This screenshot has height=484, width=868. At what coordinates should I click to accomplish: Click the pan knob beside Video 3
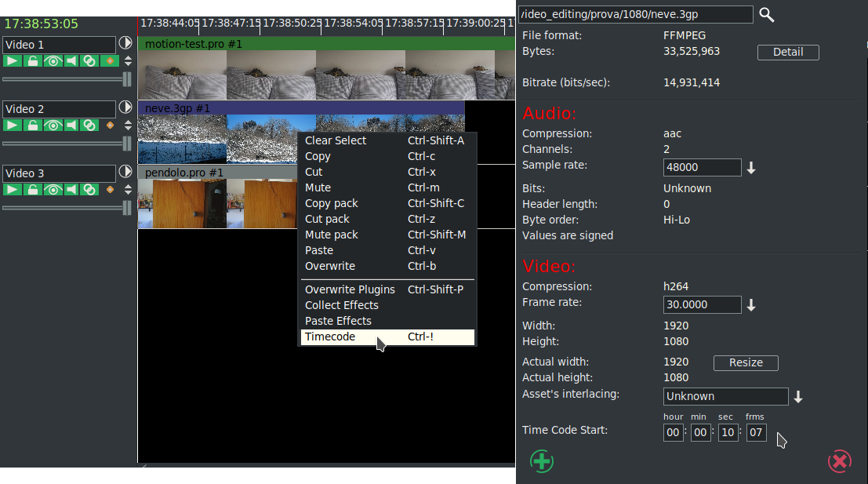[125, 173]
